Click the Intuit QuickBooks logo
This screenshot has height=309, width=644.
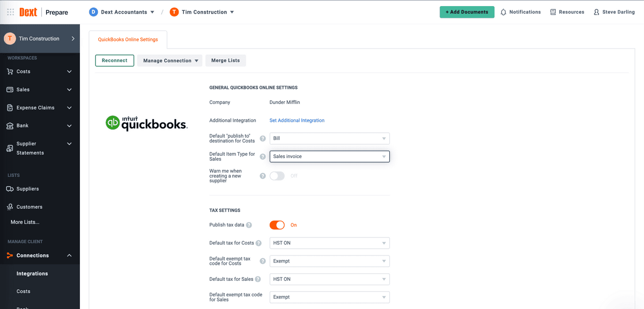click(x=147, y=123)
